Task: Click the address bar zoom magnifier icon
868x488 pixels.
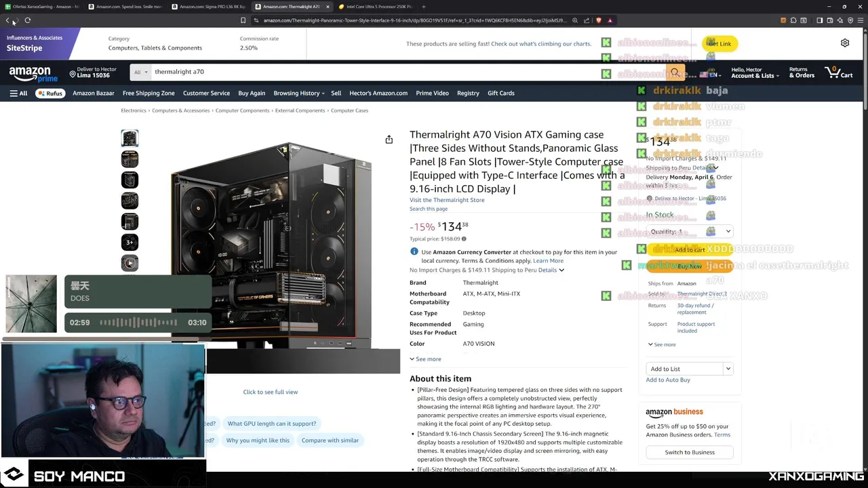Action: pos(575,20)
